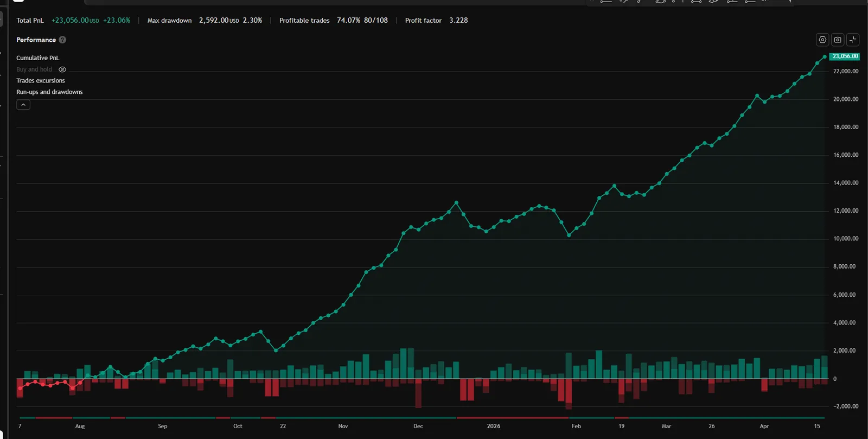Image resolution: width=868 pixels, height=439 pixels.
Task: Click the 2,000.00 axis label
Action: tap(844, 351)
